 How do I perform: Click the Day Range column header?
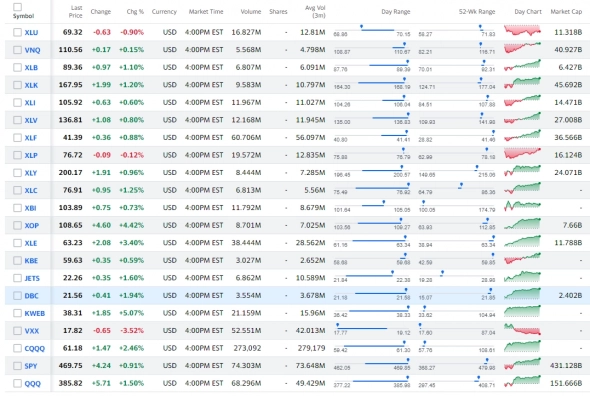pos(395,12)
